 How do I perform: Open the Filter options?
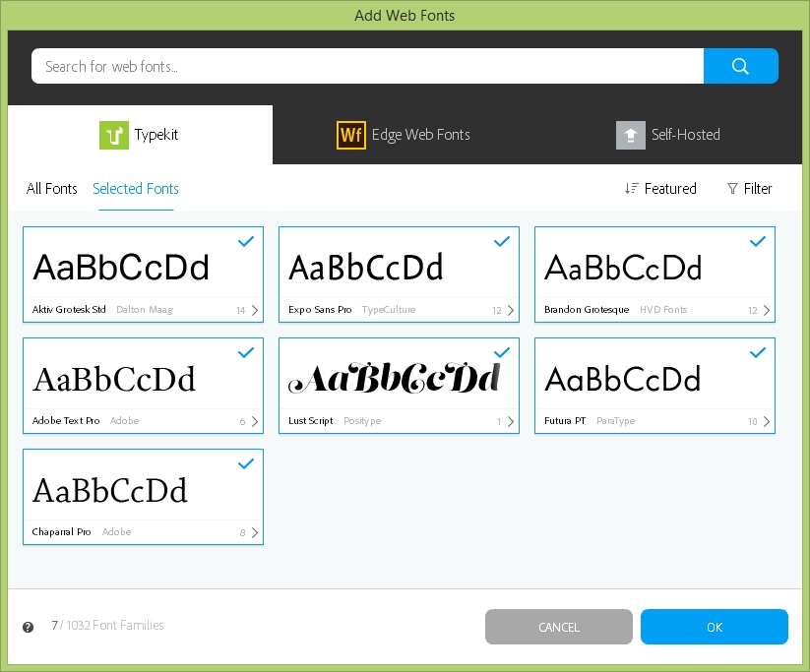[750, 189]
